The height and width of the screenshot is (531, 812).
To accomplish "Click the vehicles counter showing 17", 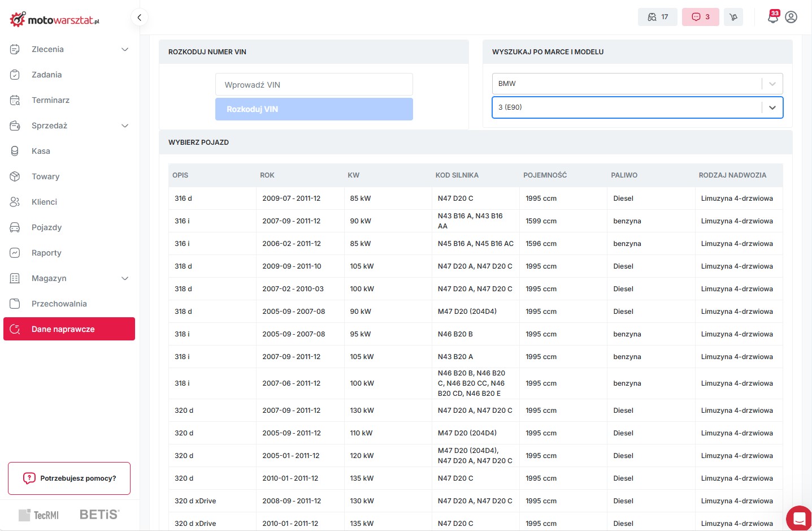I will point(657,17).
